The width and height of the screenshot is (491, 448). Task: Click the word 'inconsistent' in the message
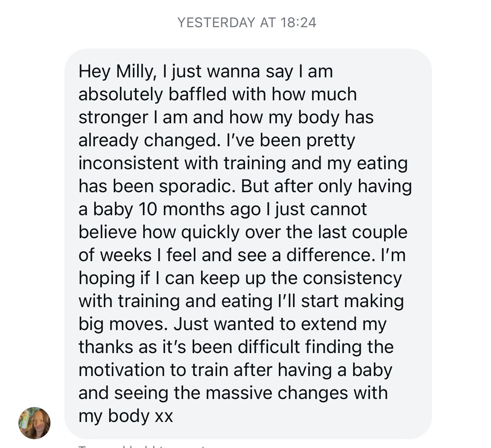(129, 164)
